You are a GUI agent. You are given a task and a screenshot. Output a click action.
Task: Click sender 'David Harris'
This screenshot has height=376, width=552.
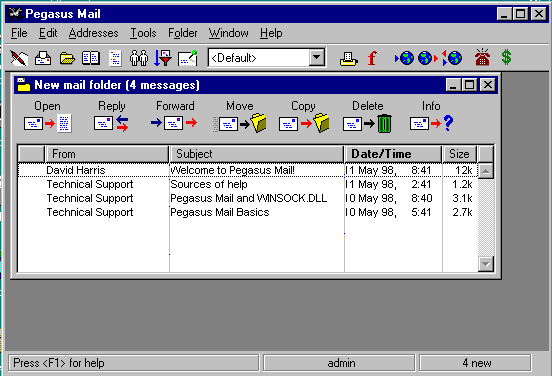(x=76, y=170)
